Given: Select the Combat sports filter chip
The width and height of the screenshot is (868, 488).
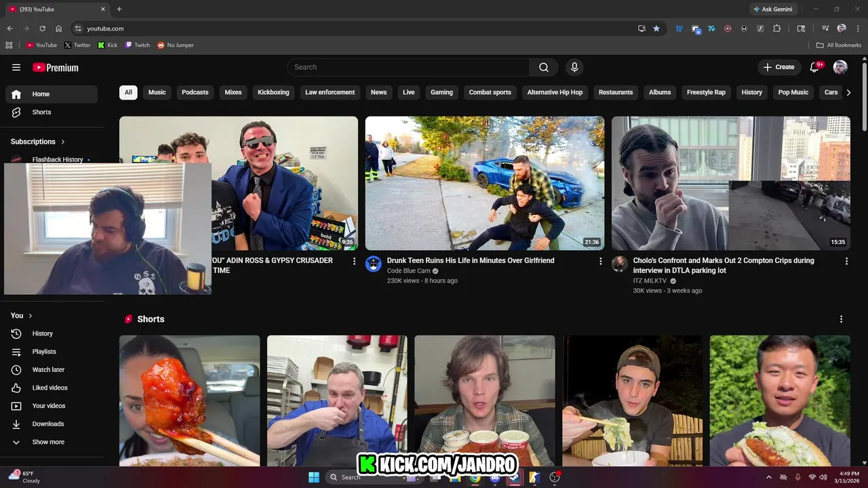Looking at the screenshot, I should [x=490, y=92].
